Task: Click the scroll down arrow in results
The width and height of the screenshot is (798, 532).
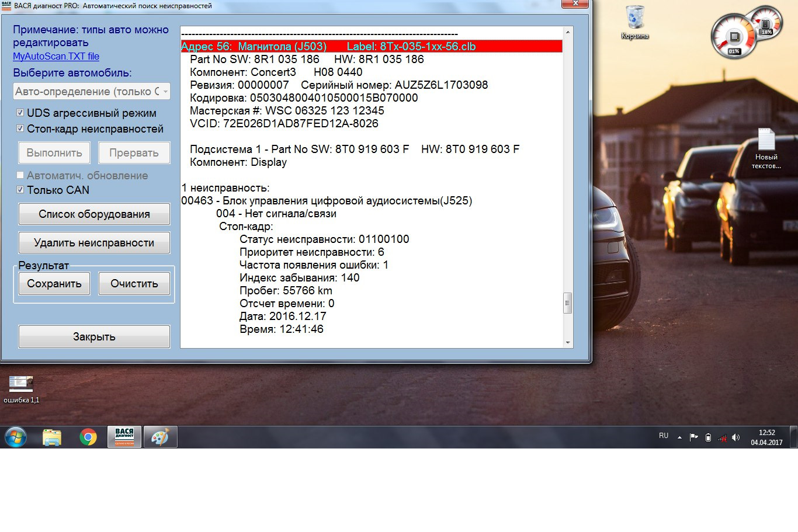Action: coord(567,343)
